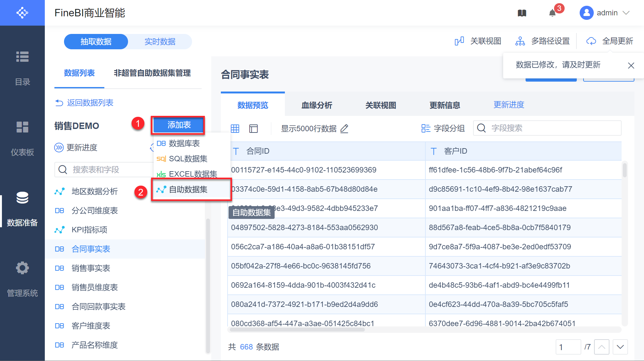
Task: Toggle to 抽取数据 mode
Action: click(96, 42)
